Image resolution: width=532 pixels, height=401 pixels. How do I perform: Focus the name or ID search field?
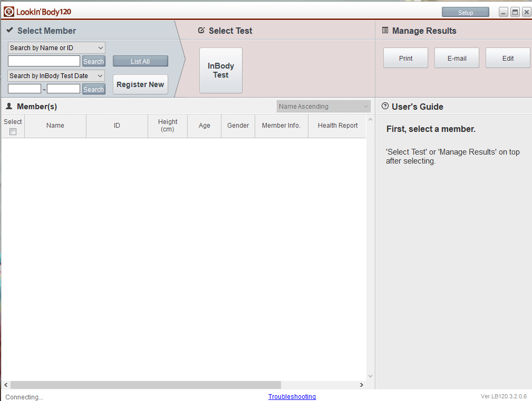coord(44,61)
